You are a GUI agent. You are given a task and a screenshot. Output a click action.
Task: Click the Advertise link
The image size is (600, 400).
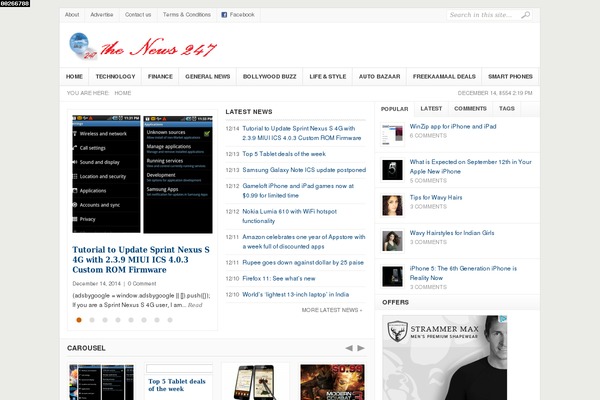102,15
